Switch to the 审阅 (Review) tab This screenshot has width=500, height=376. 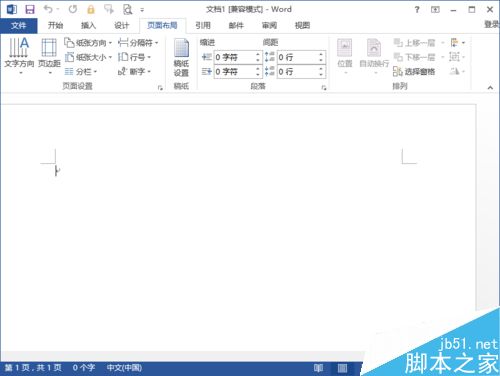pos(269,25)
